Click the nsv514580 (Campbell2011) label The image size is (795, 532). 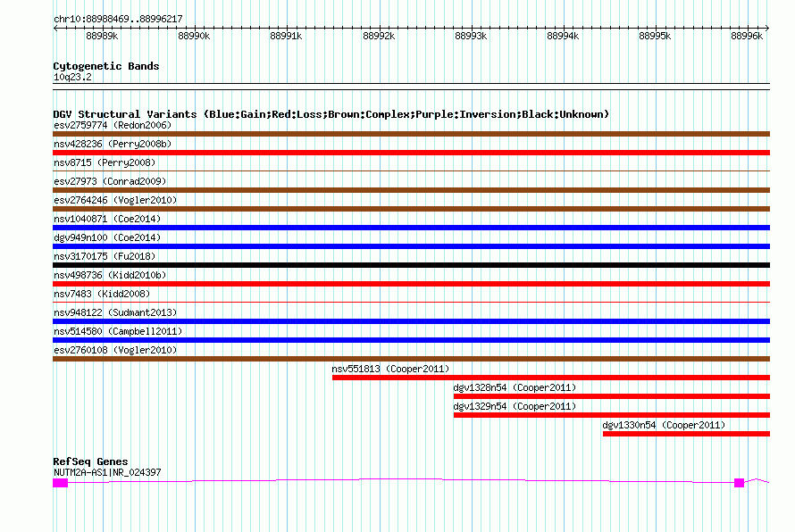coord(118,331)
